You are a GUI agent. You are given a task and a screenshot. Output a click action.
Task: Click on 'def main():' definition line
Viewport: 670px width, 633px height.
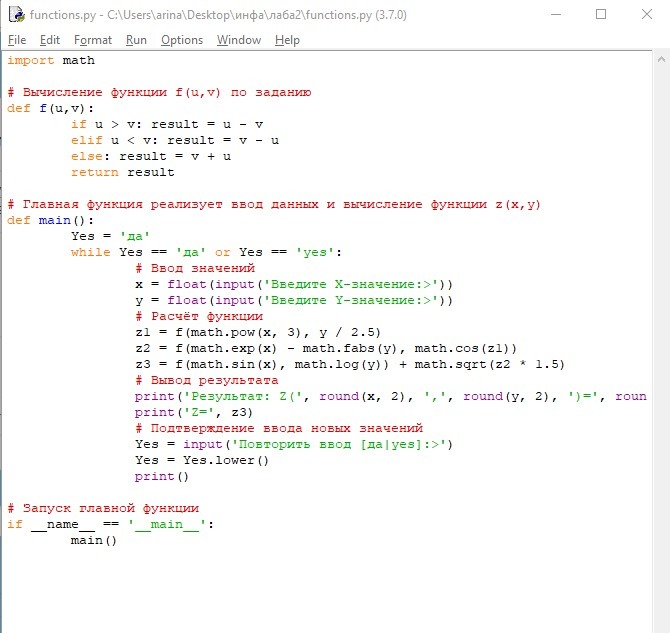click(x=50, y=221)
